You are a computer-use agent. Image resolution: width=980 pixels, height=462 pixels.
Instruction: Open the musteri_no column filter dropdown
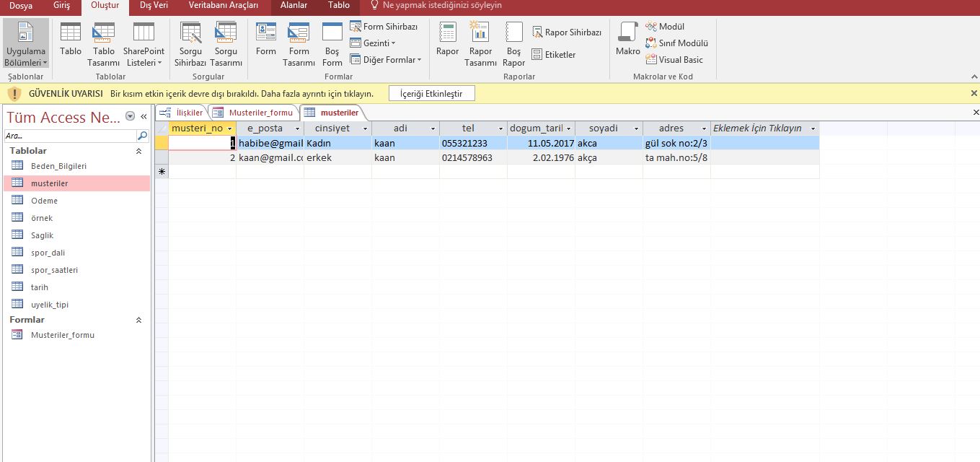[x=230, y=128]
